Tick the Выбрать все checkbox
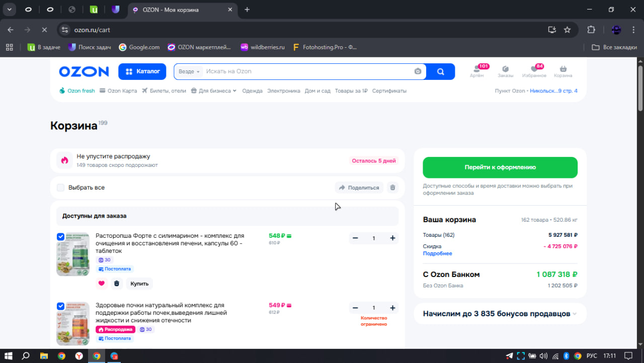The height and width of the screenshot is (363, 644). (x=61, y=188)
